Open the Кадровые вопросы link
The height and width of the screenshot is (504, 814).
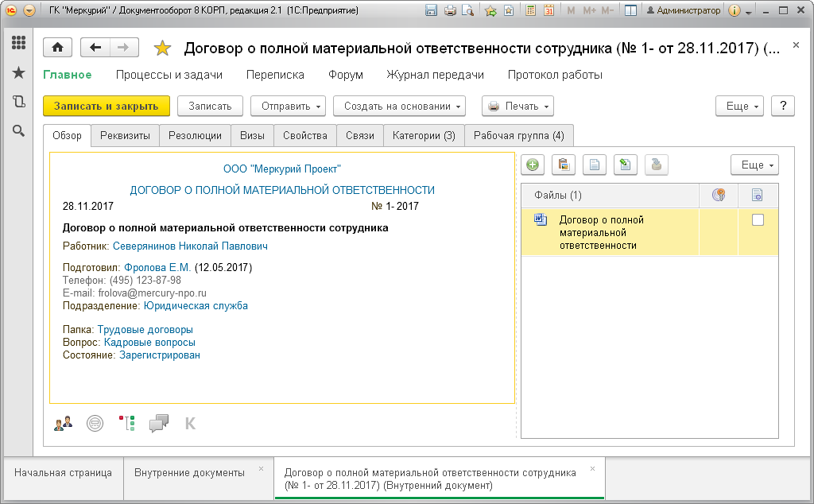[x=149, y=342]
